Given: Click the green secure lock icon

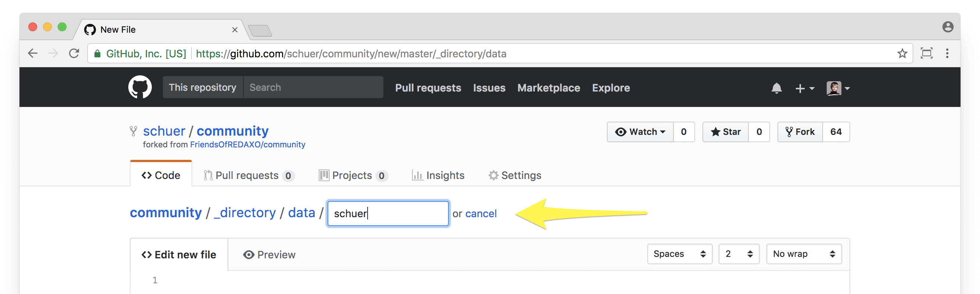Looking at the screenshot, I should [97, 54].
